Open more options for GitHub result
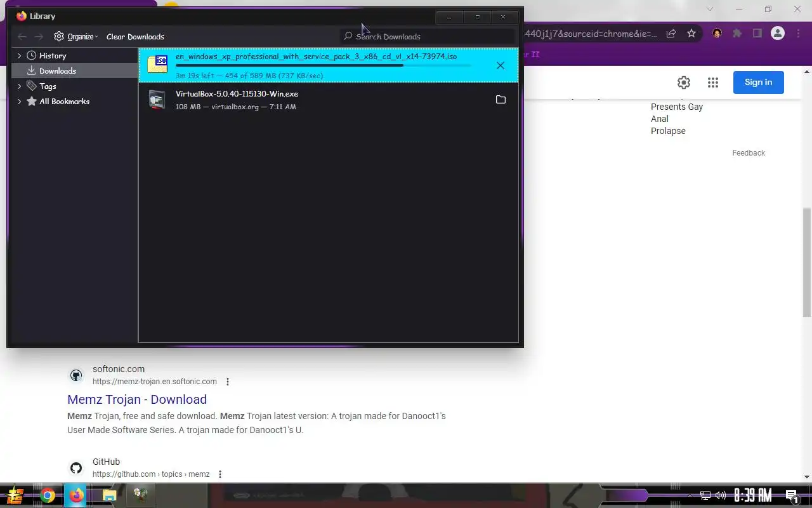Image resolution: width=812 pixels, height=508 pixels. (x=220, y=474)
